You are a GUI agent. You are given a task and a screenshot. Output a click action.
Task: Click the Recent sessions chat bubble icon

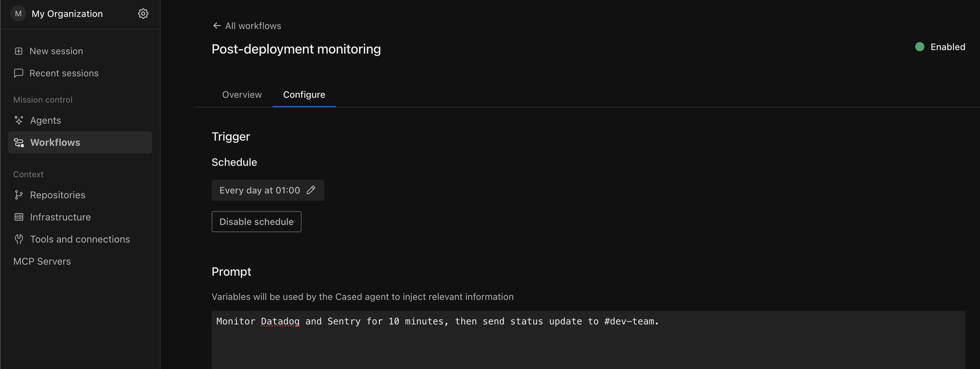(x=19, y=73)
